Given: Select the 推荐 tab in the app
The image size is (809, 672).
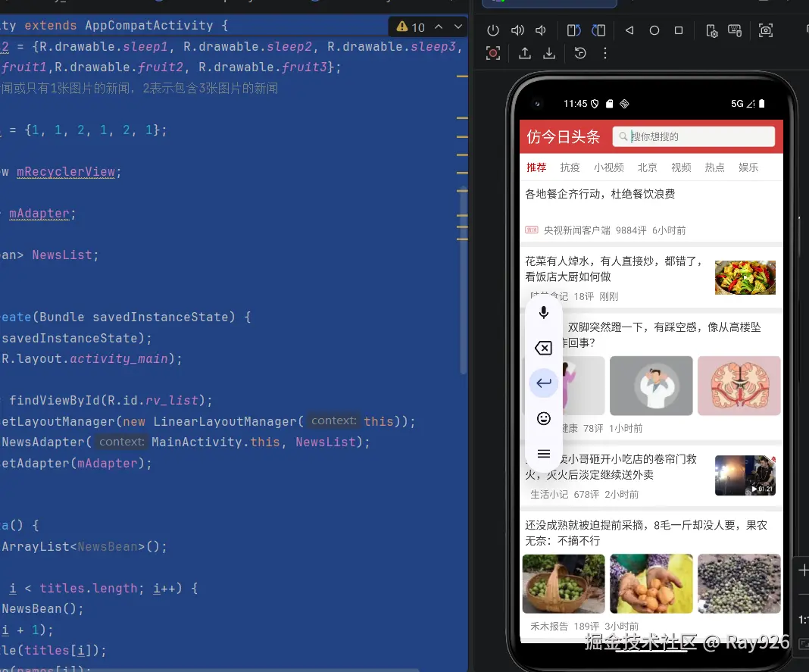Looking at the screenshot, I should pos(536,167).
